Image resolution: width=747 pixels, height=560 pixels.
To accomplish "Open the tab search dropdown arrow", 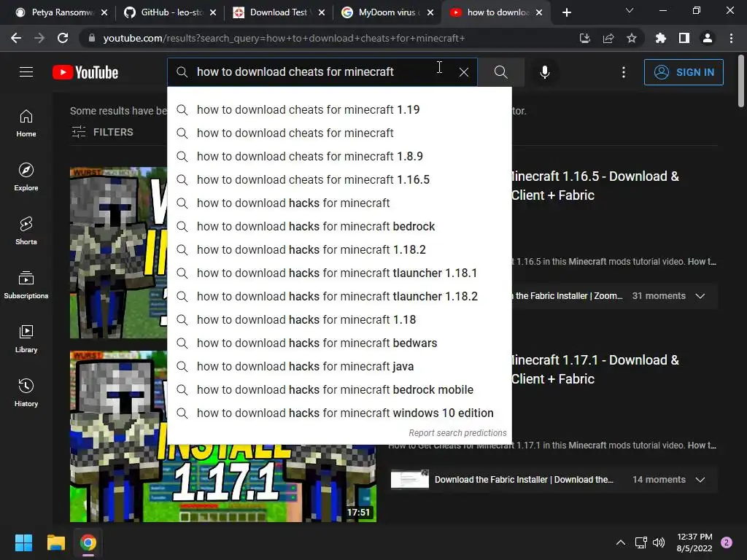I will click(630, 10).
